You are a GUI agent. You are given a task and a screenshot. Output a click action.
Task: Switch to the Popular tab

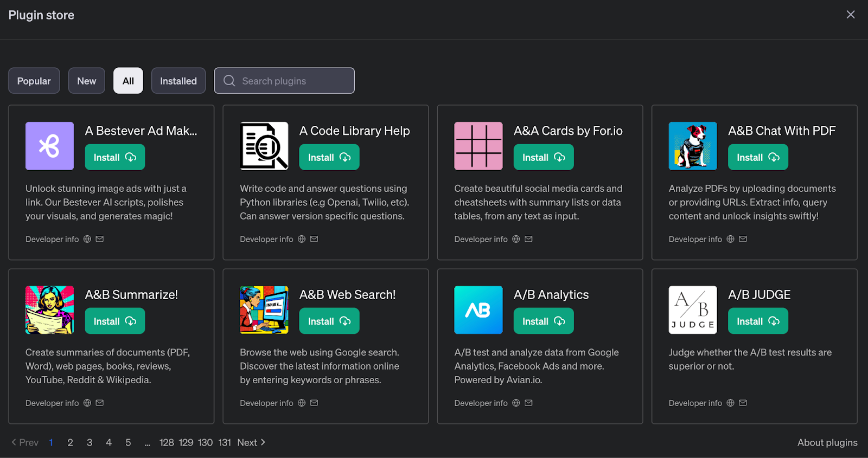tap(34, 81)
